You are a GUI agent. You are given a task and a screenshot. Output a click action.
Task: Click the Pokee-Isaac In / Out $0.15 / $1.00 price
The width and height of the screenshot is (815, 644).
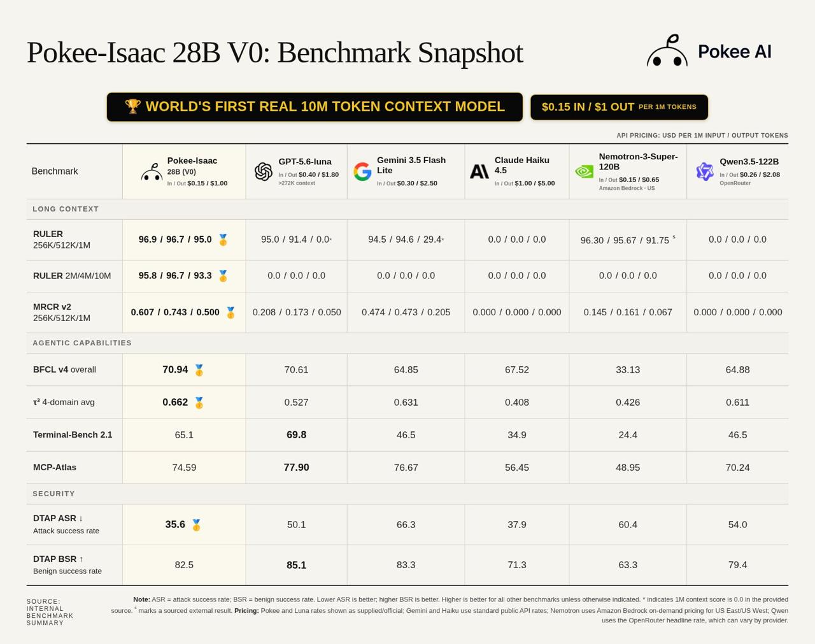[197, 183]
